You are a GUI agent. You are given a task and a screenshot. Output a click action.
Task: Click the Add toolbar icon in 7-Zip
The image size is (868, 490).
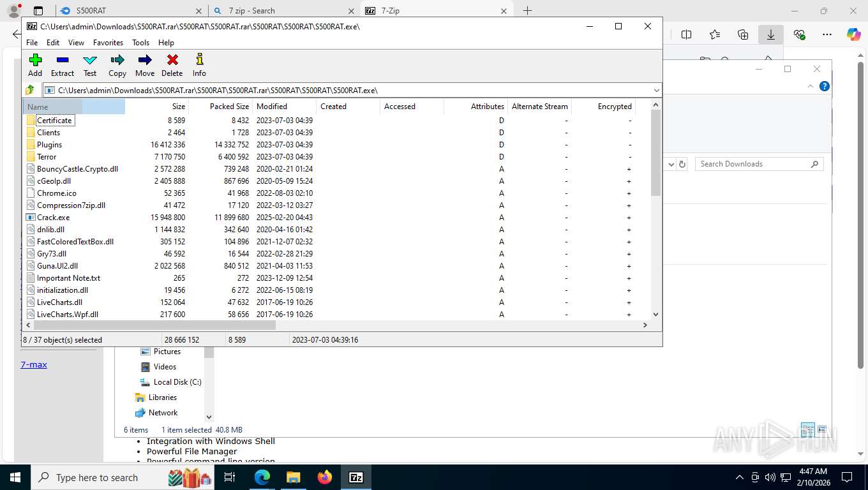[x=35, y=60]
